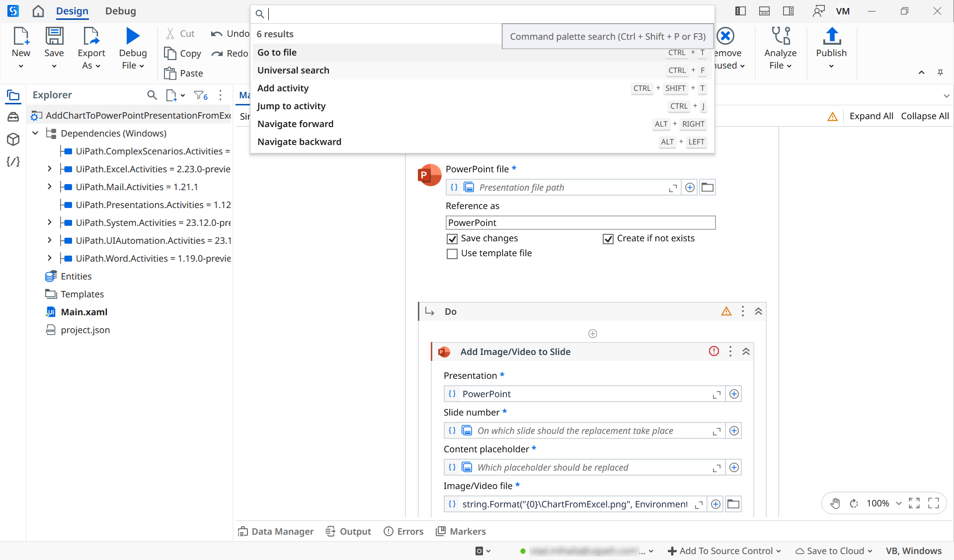Expand UiPath.Word.Activities dependency
This screenshot has height=560, width=954.
49,258
